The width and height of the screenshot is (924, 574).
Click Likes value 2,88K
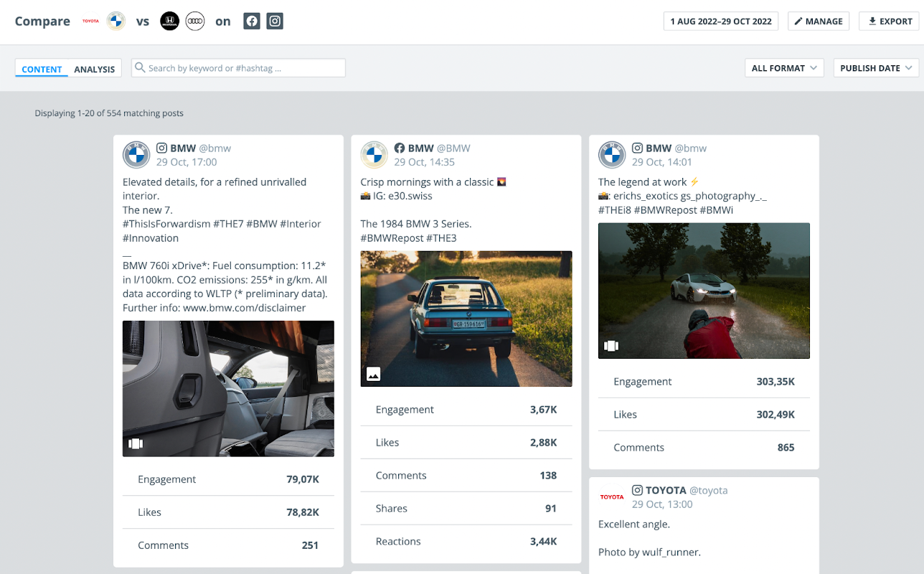click(x=544, y=443)
